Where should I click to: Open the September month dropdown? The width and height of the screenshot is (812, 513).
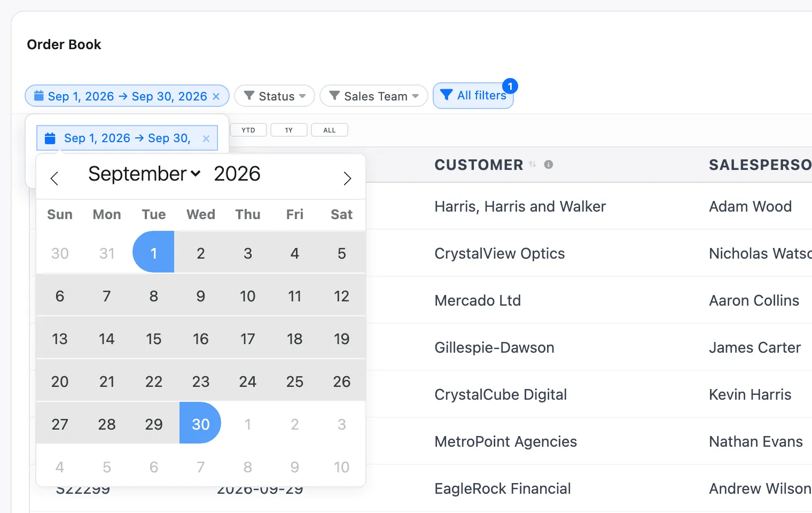144,174
